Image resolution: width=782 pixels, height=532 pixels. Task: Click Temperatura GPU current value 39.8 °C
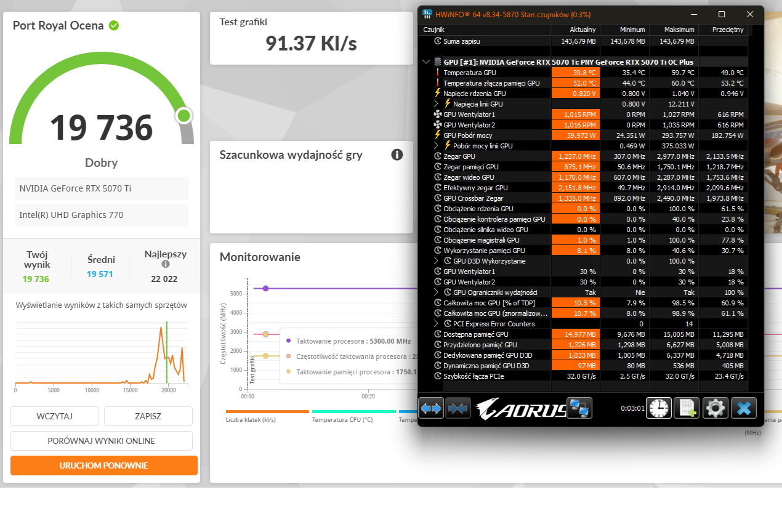575,73
